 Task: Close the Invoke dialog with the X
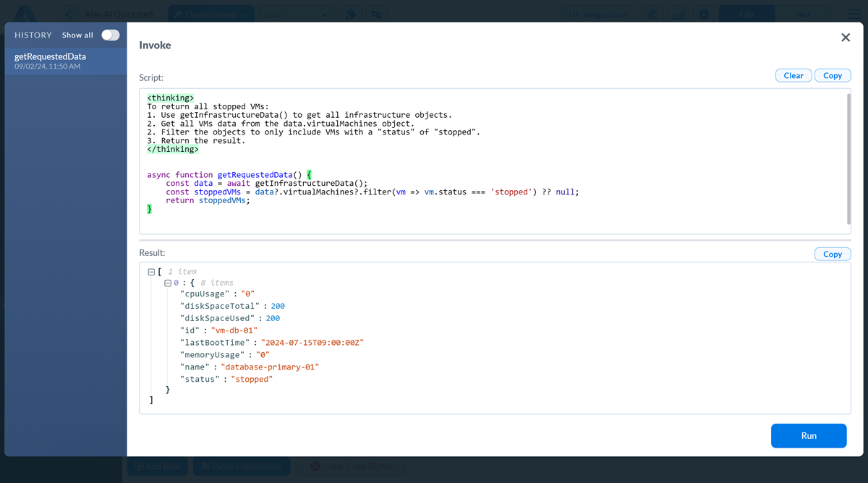click(x=845, y=37)
